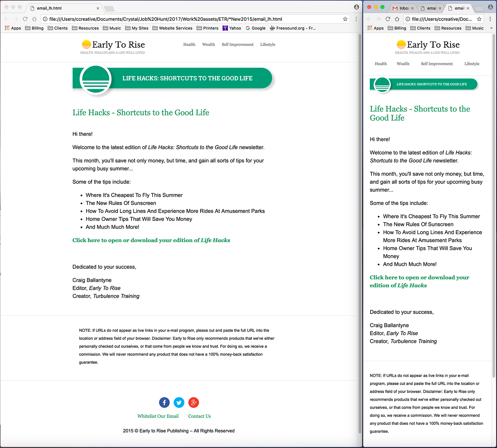Click site info icon in left address bar
Image resolution: width=497 pixels, height=448 pixels.
pos(45,19)
